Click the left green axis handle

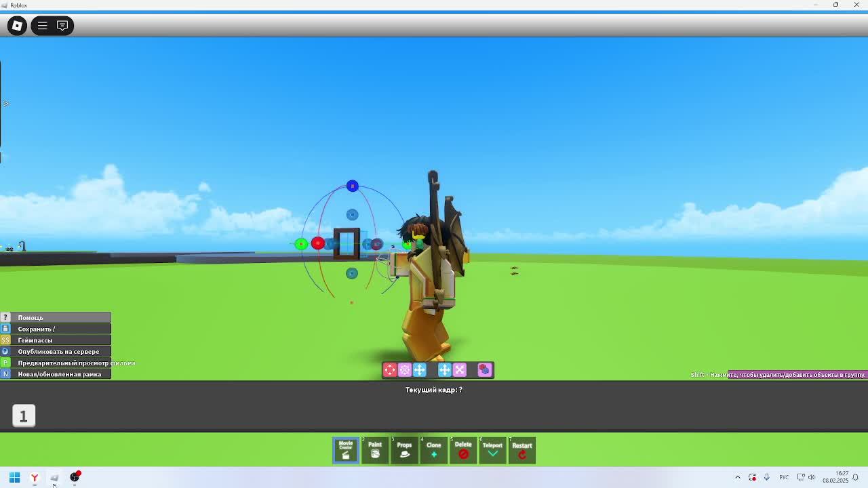(x=301, y=244)
